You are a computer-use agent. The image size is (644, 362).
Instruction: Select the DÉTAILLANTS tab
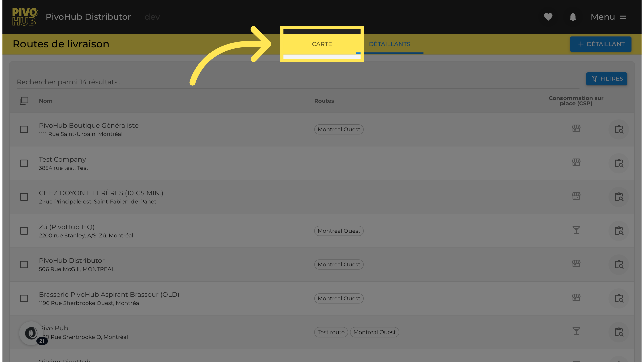pyautogui.click(x=389, y=44)
